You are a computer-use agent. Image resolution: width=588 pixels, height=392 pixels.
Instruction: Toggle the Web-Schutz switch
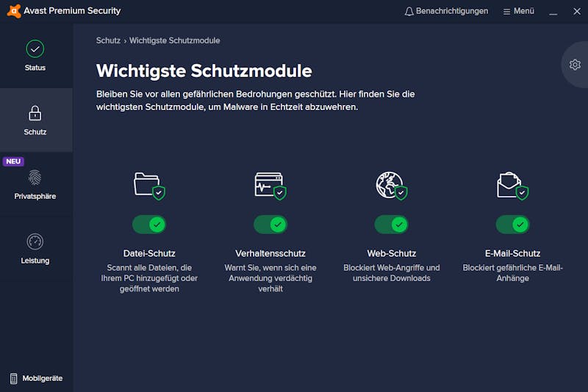(x=392, y=225)
